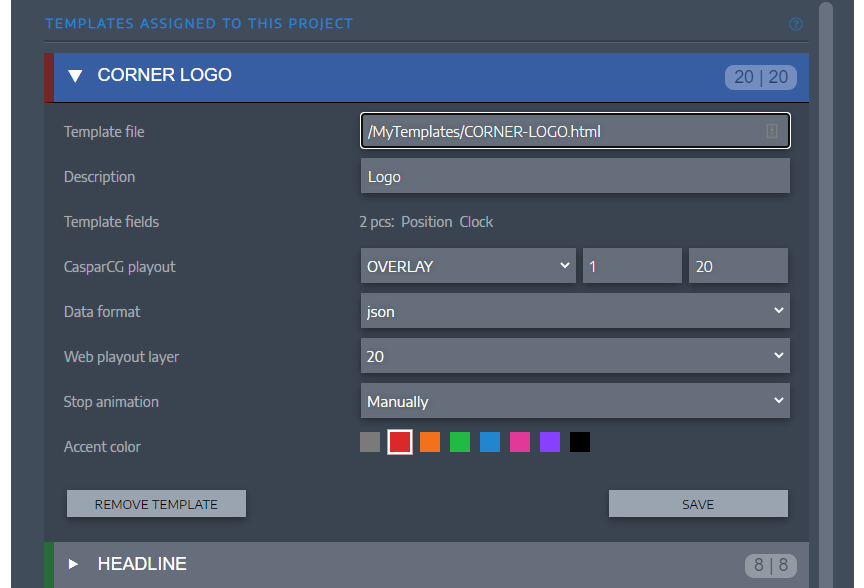864x588 pixels.
Task: Click the help question mark icon
Action: [x=796, y=24]
